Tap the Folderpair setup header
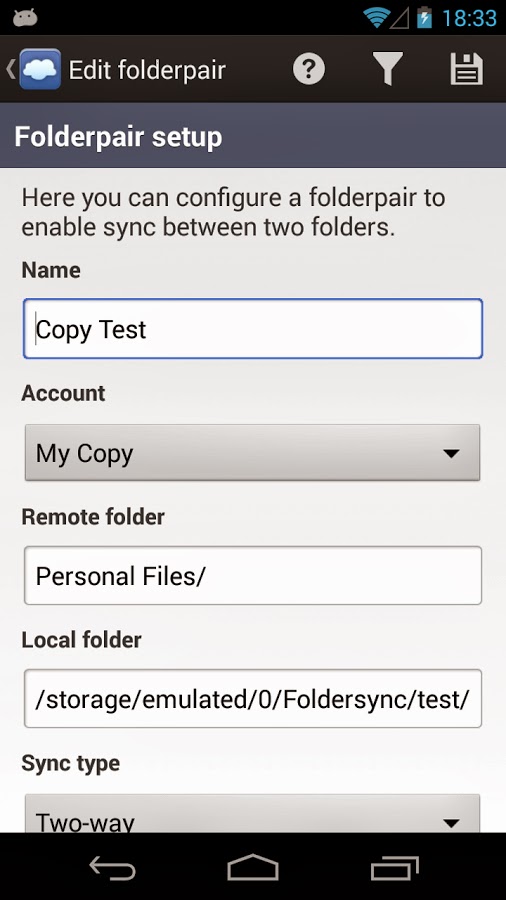This screenshot has height=900, width=506. (x=253, y=136)
